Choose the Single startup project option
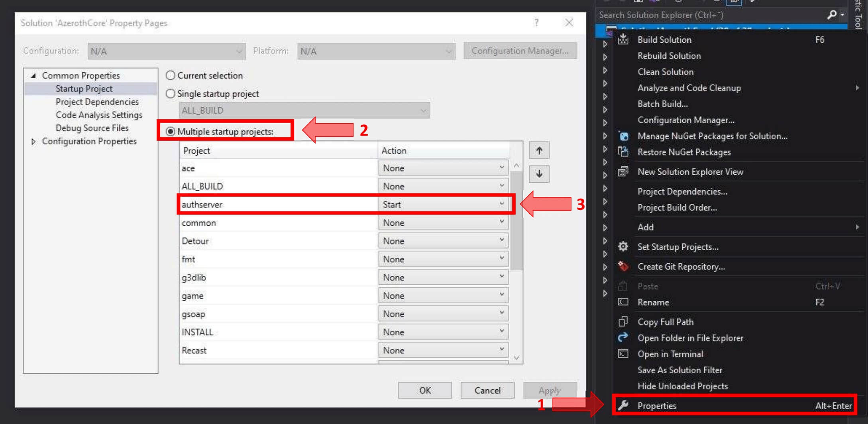868x424 pixels. point(171,93)
